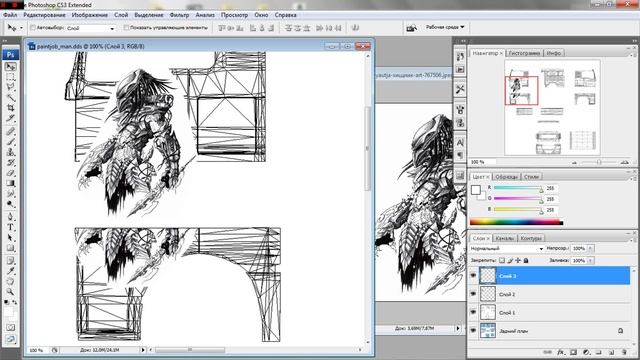Screen dimensions: 640x360
Task: Select the Lasso tool
Action: (x=11, y=87)
